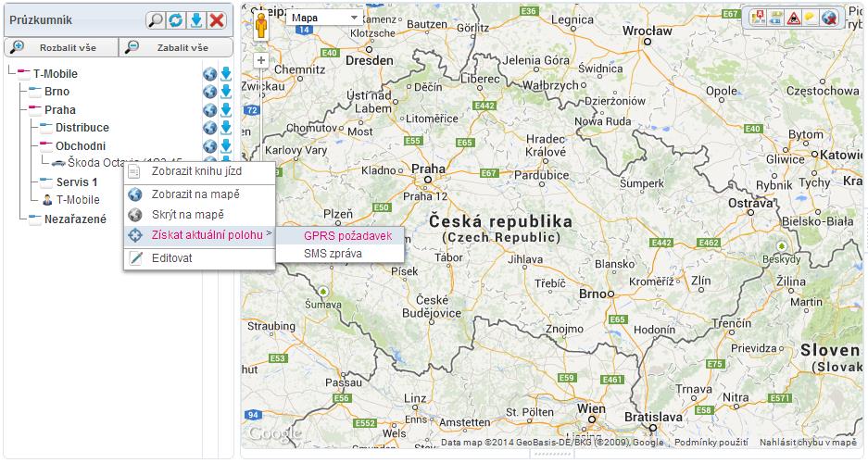This screenshot has width=868, height=463.
Task: Show T-Mobile root group on map globe icon
Action: tap(209, 74)
